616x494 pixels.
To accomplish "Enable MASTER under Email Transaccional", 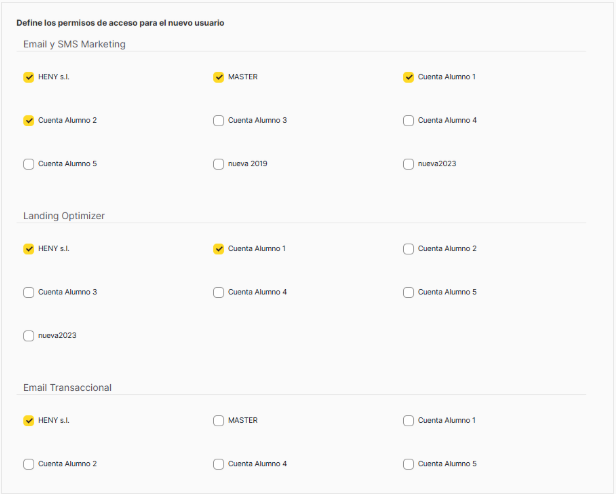I will point(218,421).
